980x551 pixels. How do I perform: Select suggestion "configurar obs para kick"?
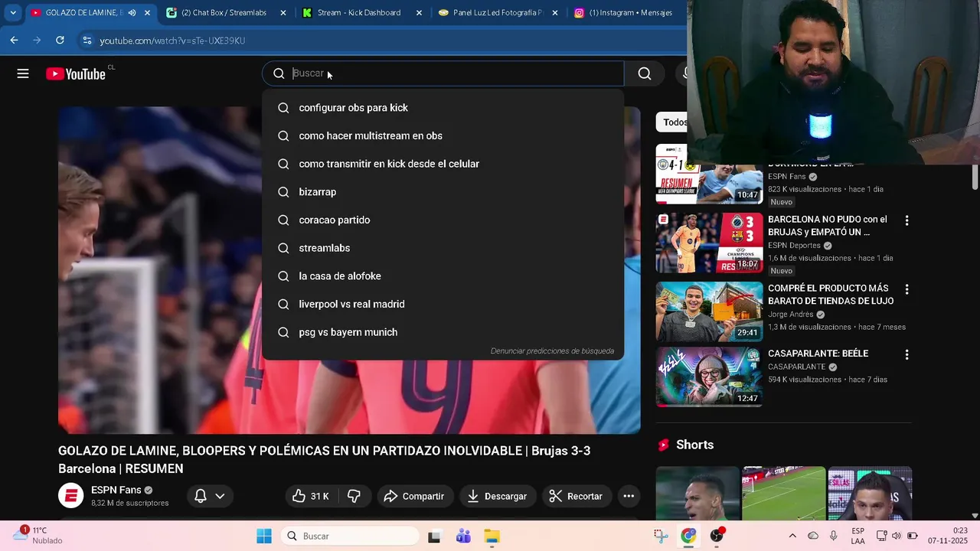click(443, 108)
